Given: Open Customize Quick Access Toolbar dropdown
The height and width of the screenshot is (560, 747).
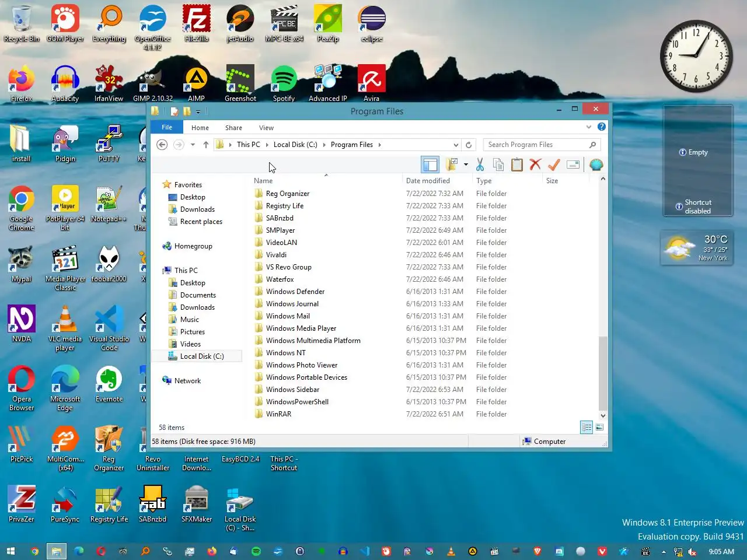Looking at the screenshot, I should point(198,111).
